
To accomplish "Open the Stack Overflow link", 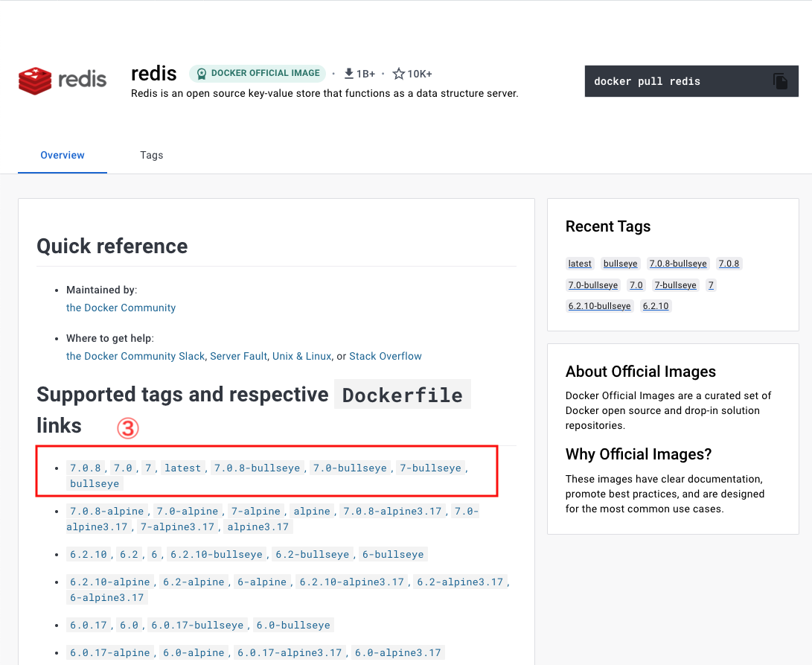I will coord(386,356).
